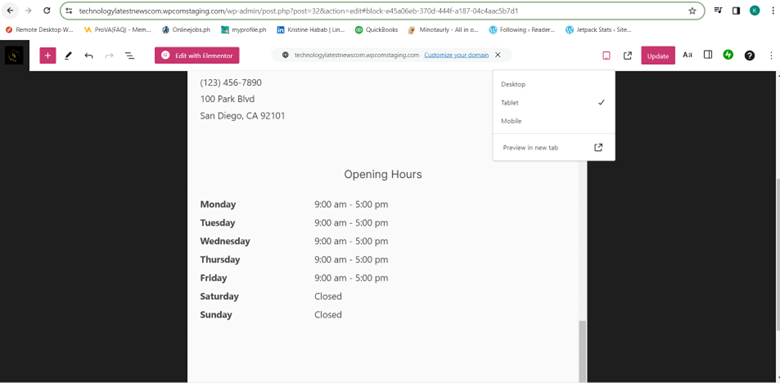The width and height of the screenshot is (780, 387).
Task: Click the Friday 9:00 am - 5:00 pm hours
Action: (x=351, y=278)
